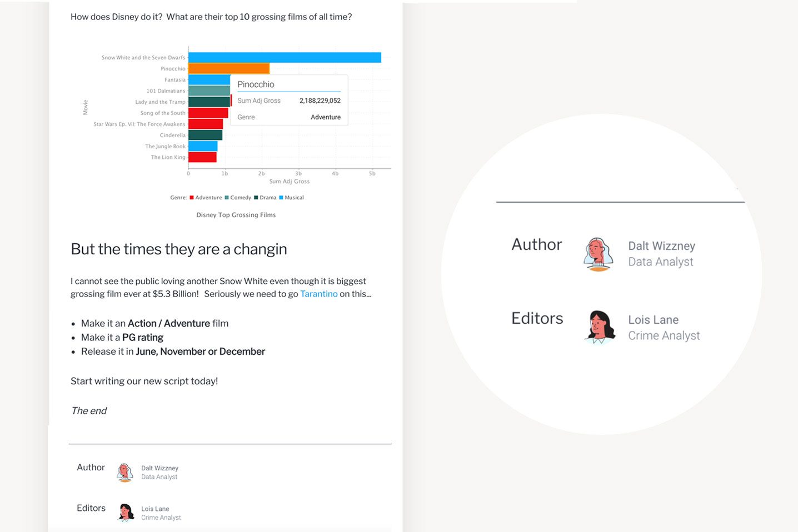Screen dimensions: 798x532
Task: Click Lois Lane's large avatar in the magnified circle
Action: [x=600, y=327]
